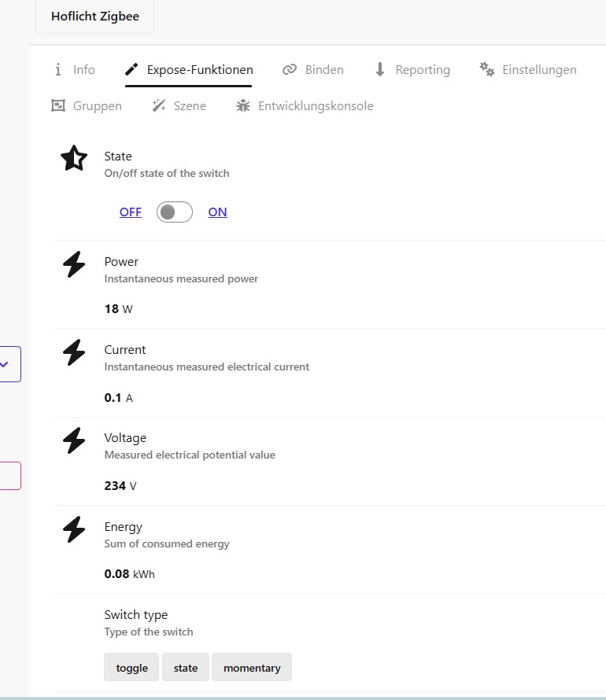This screenshot has height=700, width=606.
Task: Select the 'momentary' switch type
Action: point(252,668)
